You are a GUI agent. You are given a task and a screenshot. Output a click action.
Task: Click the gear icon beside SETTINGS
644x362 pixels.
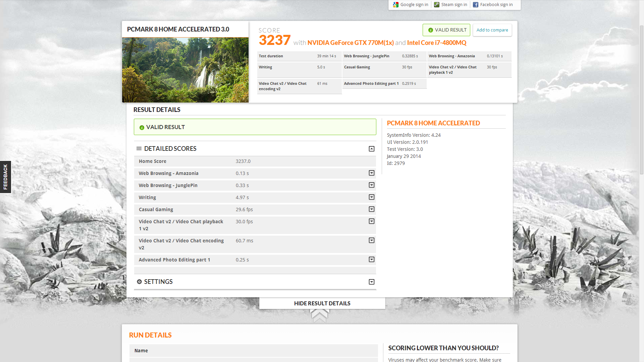(x=139, y=282)
